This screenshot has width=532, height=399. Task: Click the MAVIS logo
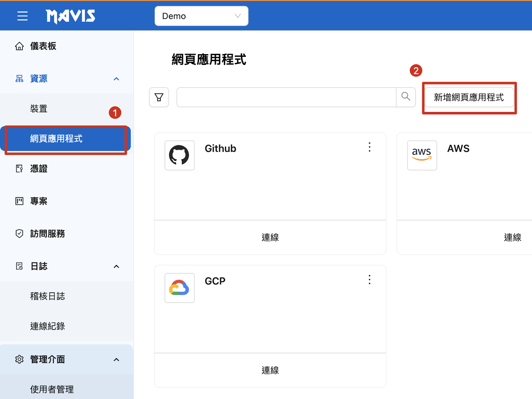(70, 16)
